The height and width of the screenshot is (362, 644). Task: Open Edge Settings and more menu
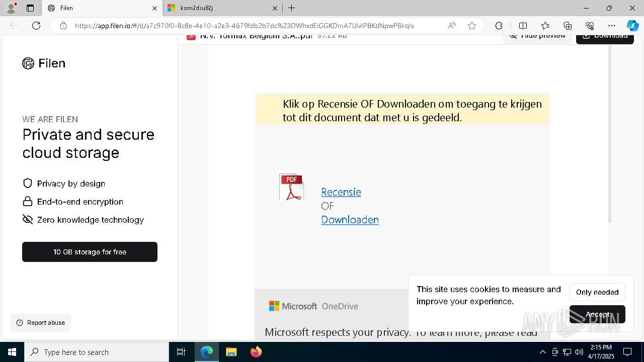(612, 26)
